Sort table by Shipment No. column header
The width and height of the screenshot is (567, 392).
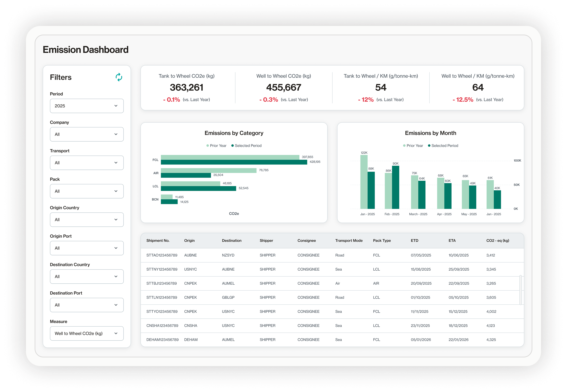(158, 240)
